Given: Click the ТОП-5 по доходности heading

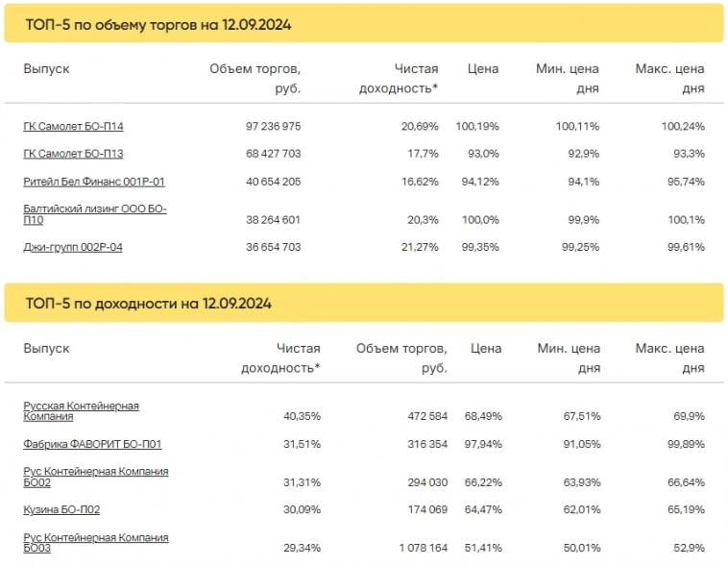Looking at the screenshot, I should (149, 304).
